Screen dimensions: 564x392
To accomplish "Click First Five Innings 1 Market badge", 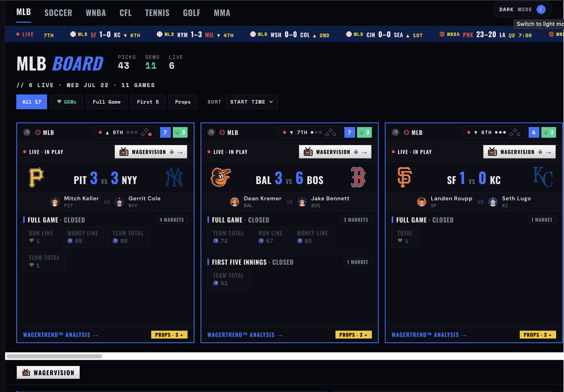I will click(x=358, y=262).
